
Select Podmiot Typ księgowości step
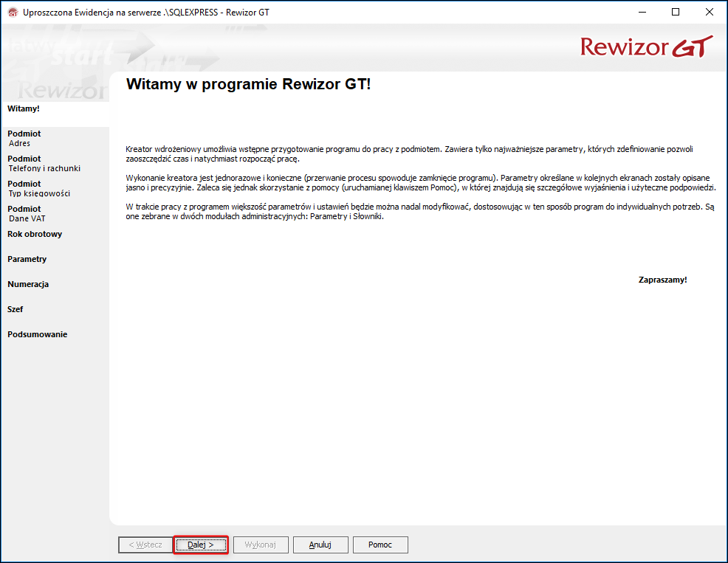[x=39, y=188]
